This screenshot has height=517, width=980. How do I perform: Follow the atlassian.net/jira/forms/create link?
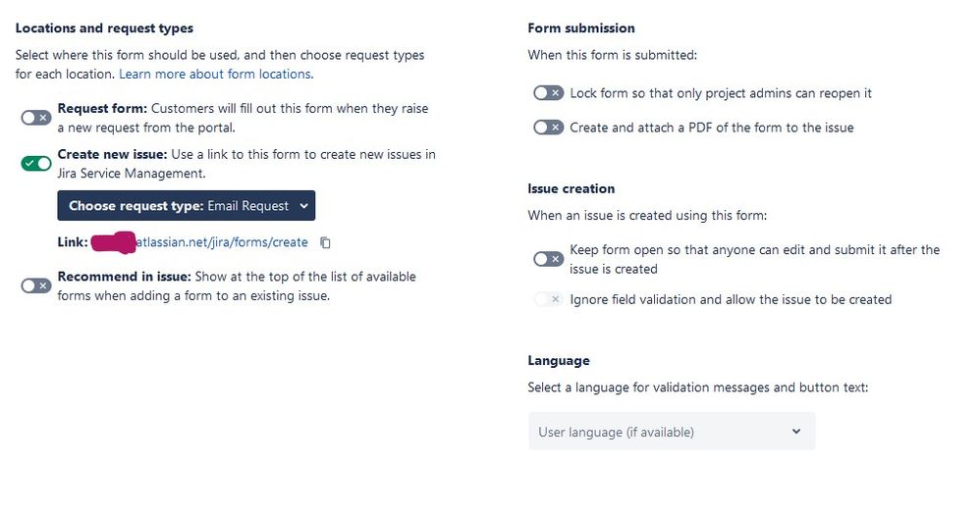pos(222,242)
